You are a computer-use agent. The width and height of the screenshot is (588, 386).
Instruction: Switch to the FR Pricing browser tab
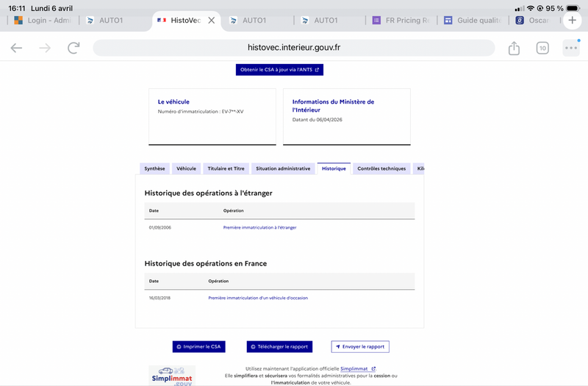click(x=401, y=21)
